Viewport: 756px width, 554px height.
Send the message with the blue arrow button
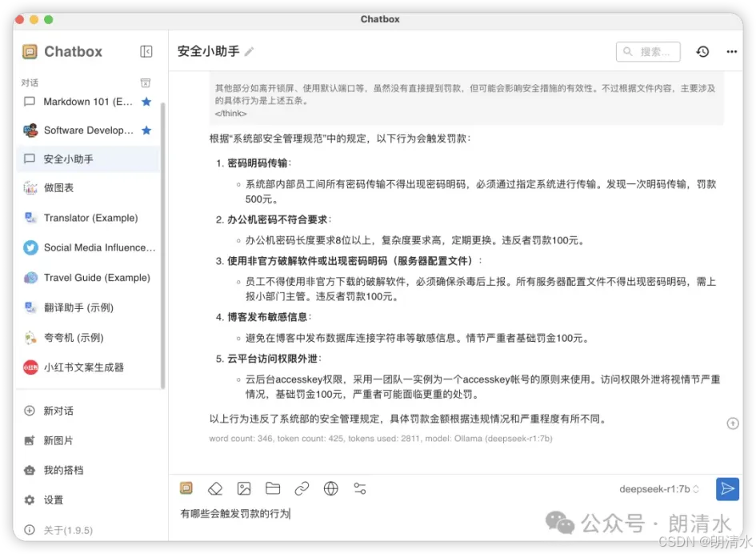[x=727, y=489]
